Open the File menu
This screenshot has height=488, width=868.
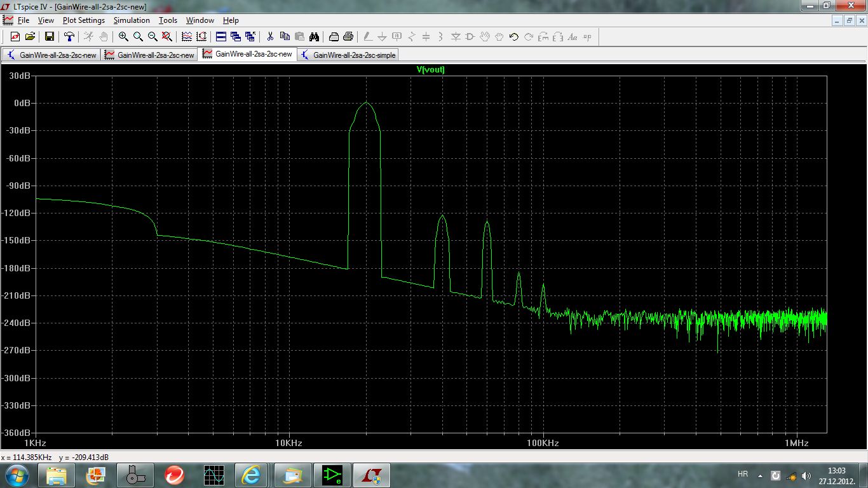point(24,20)
